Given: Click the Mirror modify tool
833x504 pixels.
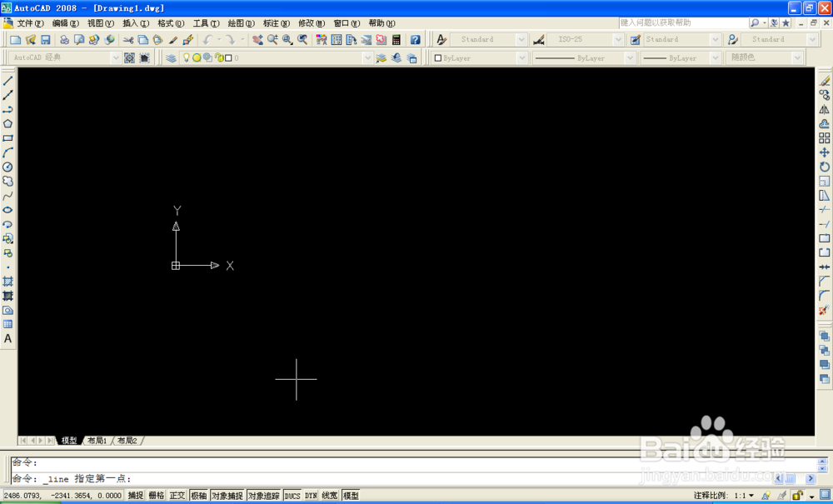Looking at the screenshot, I should pos(824,109).
